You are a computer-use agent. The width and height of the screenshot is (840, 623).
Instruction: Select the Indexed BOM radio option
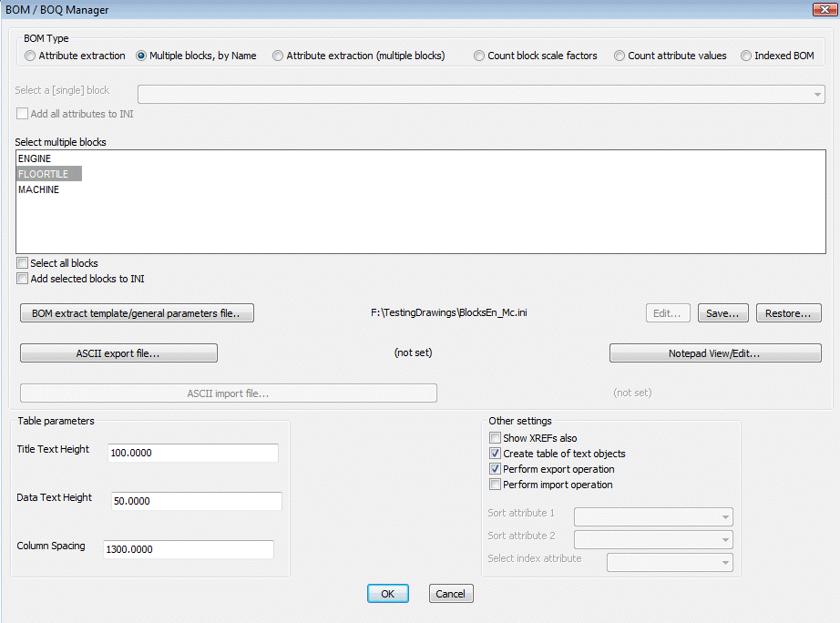(746, 56)
